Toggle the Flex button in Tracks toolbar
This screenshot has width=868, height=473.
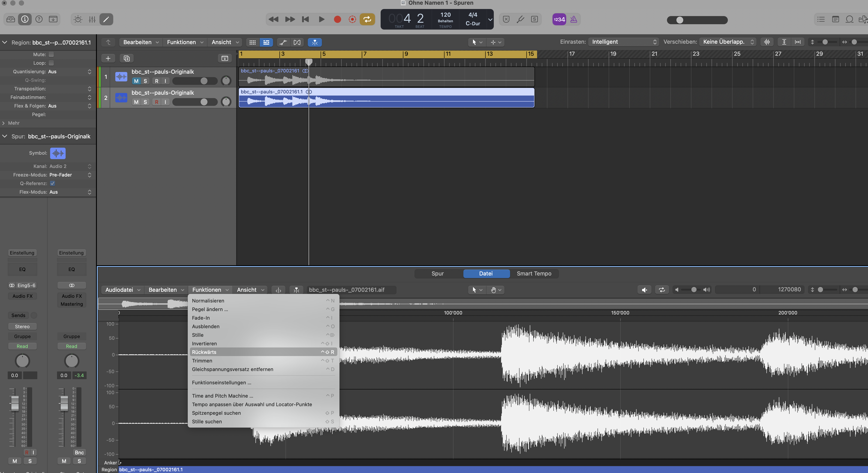(297, 42)
